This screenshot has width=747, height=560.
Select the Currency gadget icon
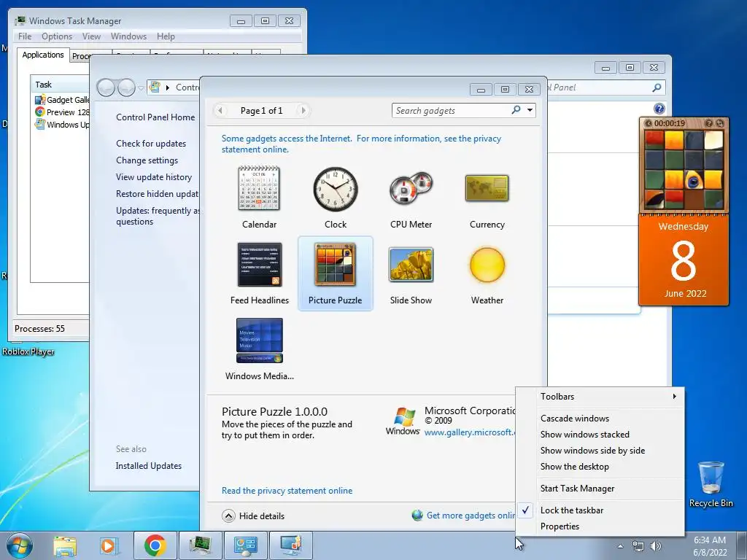tap(487, 189)
